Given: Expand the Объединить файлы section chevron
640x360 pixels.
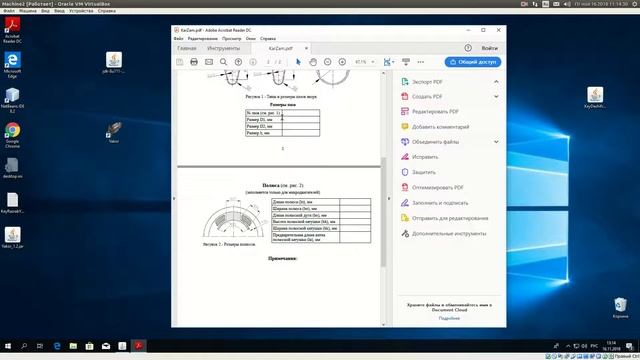Looking at the screenshot, I should [496, 142].
